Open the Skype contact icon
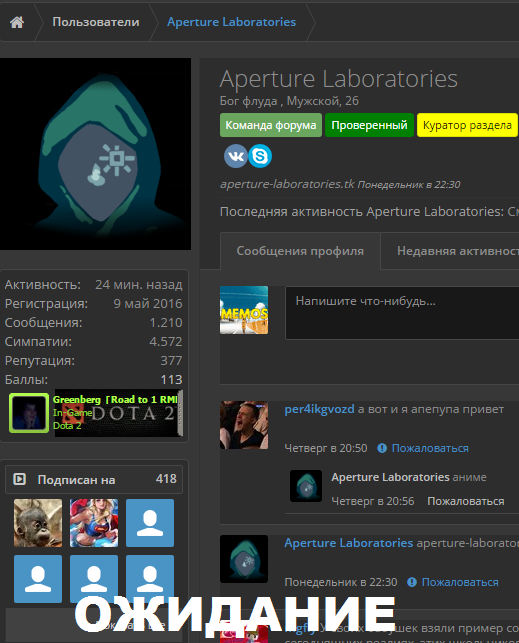Screen dimensions: 519x643 pyautogui.click(x=260, y=156)
